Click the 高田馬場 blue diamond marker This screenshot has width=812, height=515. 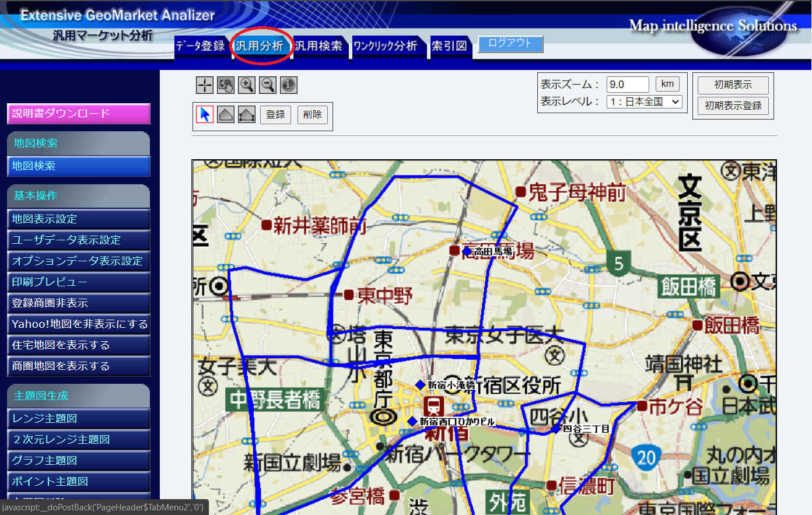(467, 251)
